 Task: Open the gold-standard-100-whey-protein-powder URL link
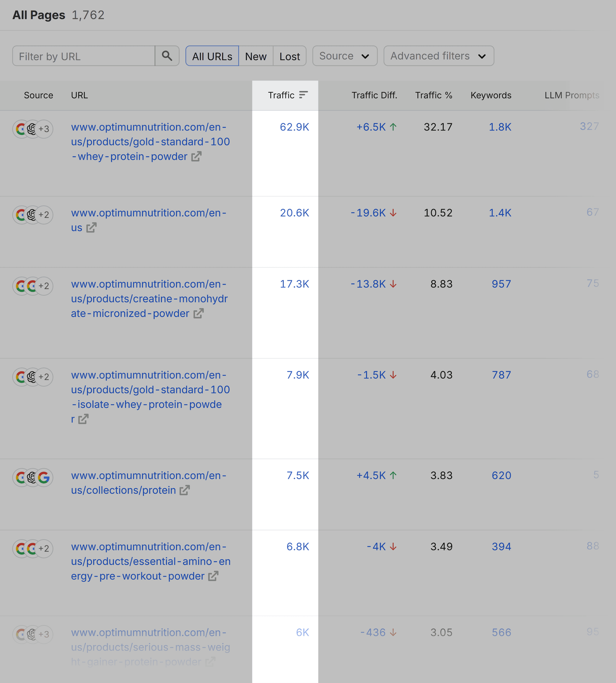click(x=150, y=141)
